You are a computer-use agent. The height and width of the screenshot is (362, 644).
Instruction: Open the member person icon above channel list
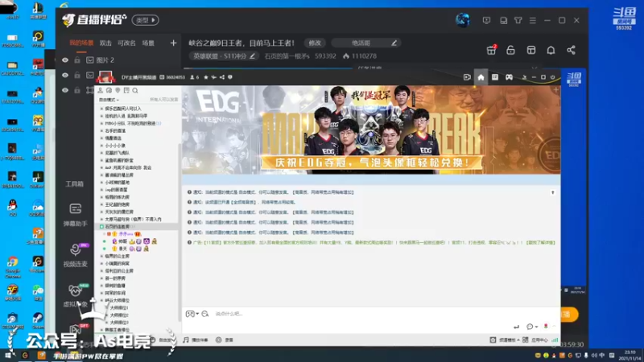100,90
